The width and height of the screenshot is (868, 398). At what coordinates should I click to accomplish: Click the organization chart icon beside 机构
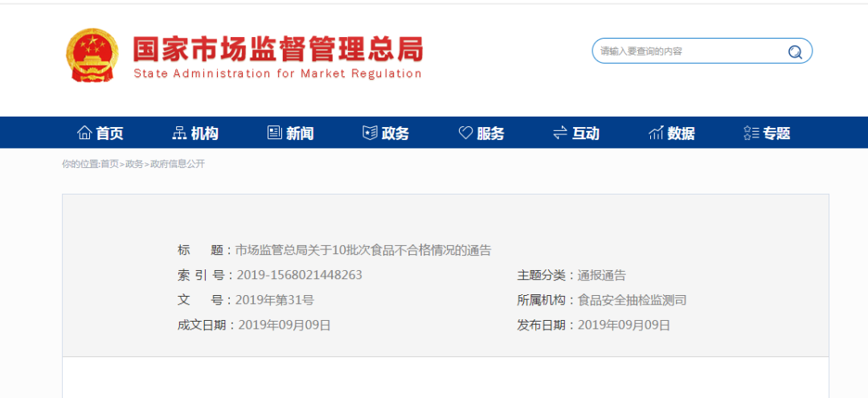(x=179, y=133)
